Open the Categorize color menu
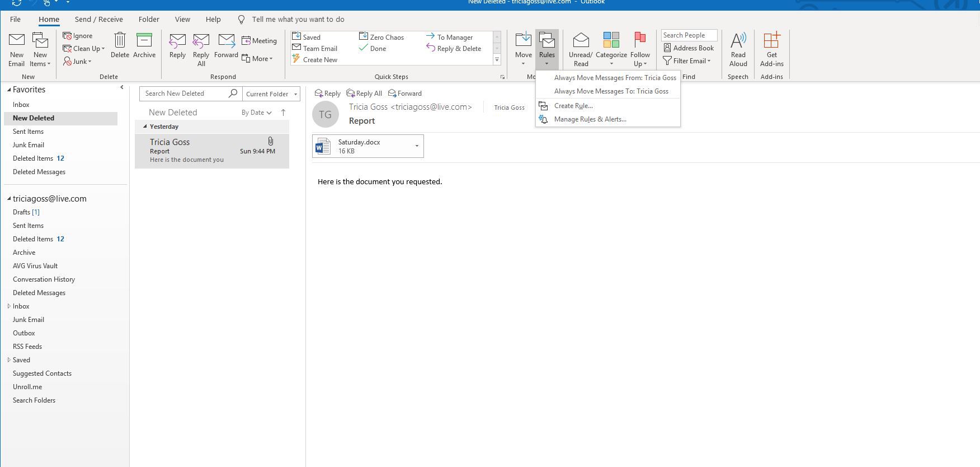The height and width of the screenshot is (467, 980). 611,49
